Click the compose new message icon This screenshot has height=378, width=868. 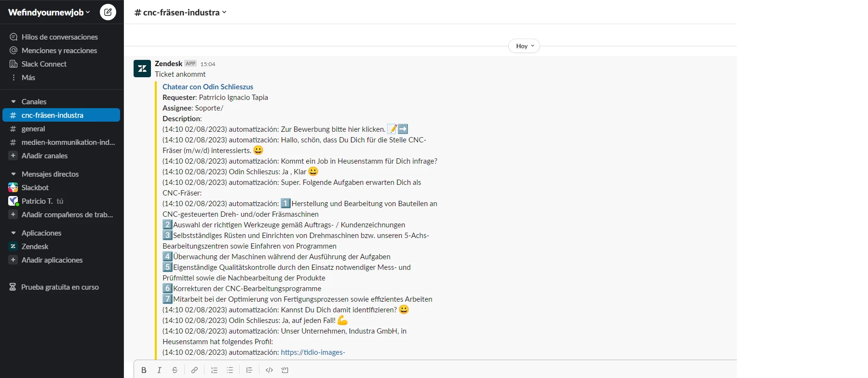tap(108, 12)
